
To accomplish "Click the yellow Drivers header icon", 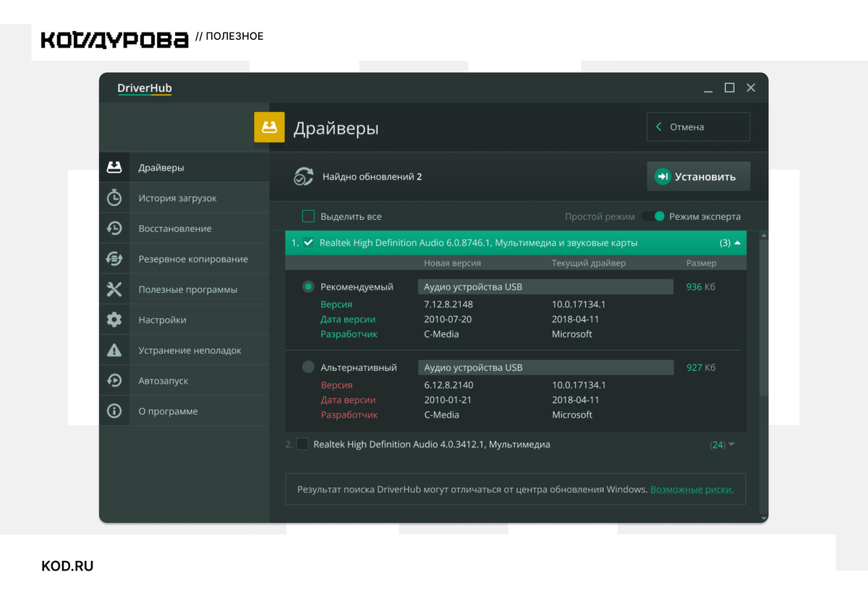I will coord(269,127).
